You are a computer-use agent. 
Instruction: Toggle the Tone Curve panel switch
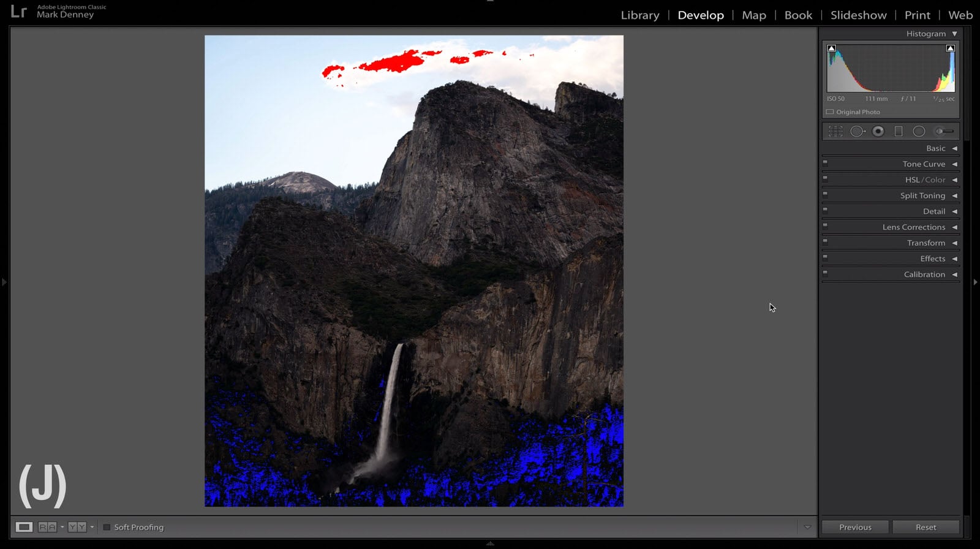pyautogui.click(x=825, y=163)
